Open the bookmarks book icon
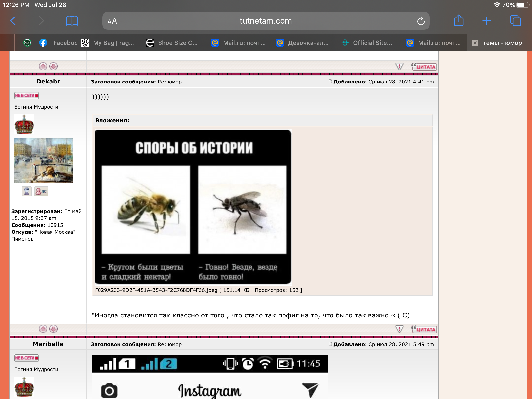This screenshot has height=399, width=532. [72, 21]
